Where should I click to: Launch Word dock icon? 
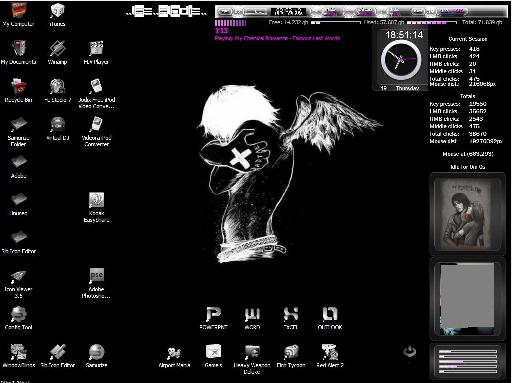tap(252, 318)
